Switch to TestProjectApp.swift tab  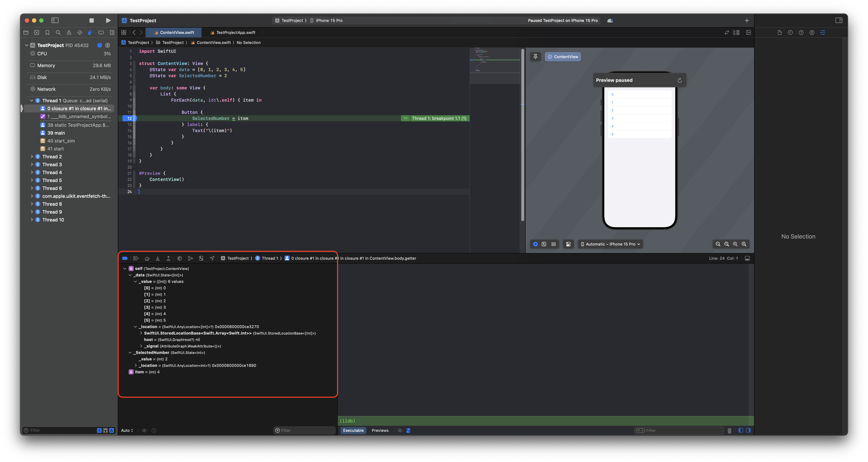pos(235,33)
